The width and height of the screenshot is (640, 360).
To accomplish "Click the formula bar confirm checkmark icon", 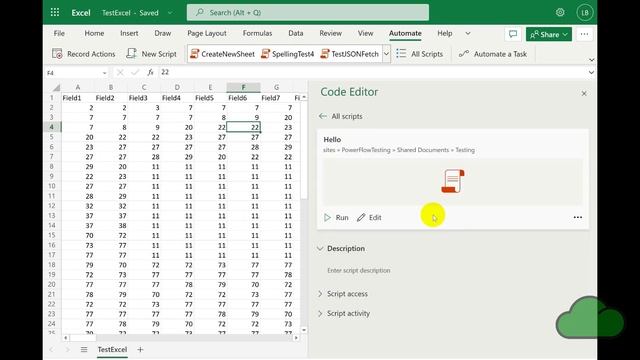I will click(x=135, y=72).
